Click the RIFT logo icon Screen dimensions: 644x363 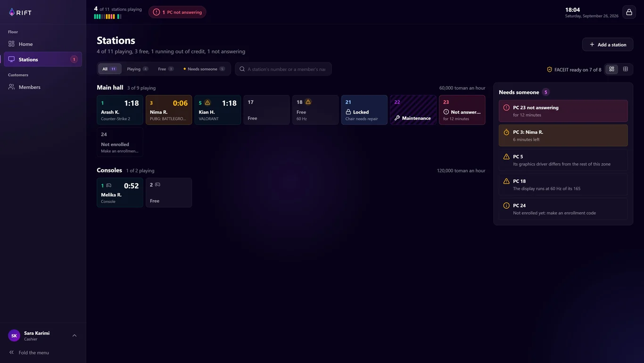pyautogui.click(x=12, y=12)
